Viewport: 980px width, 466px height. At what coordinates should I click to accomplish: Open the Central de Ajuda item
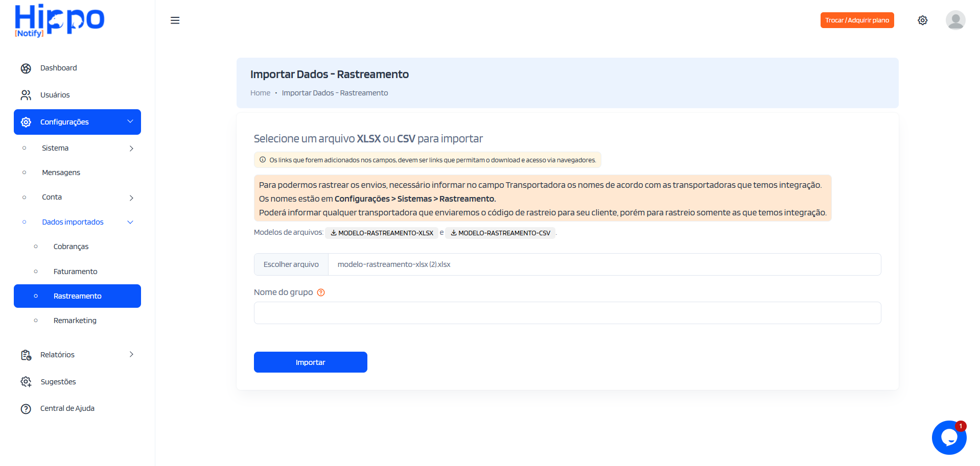[77, 408]
